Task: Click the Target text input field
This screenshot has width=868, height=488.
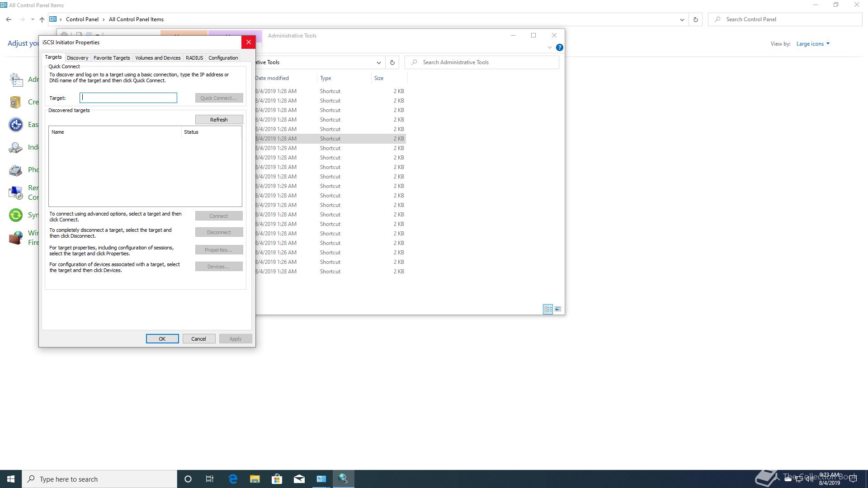Action: (128, 98)
